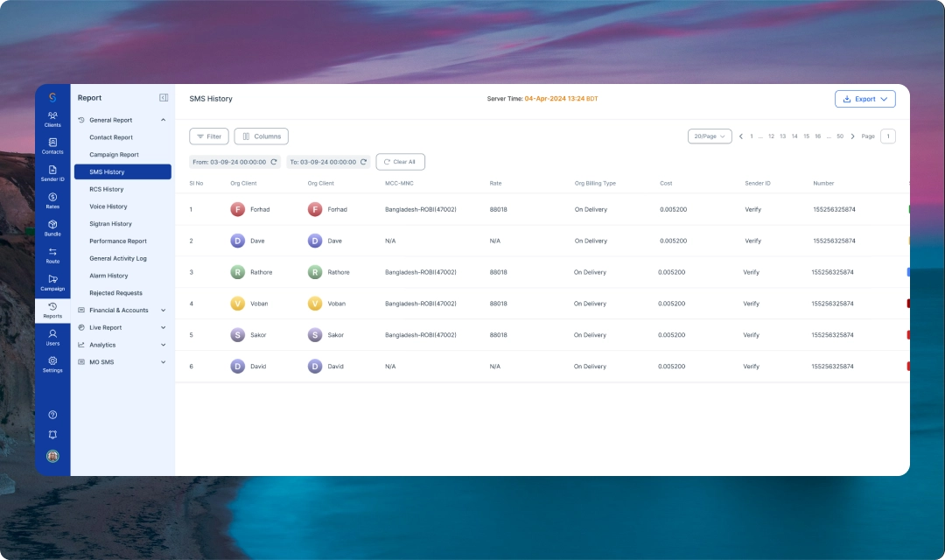The height and width of the screenshot is (560, 945).
Task: Open the Campaign section icon
Action: pos(52,283)
